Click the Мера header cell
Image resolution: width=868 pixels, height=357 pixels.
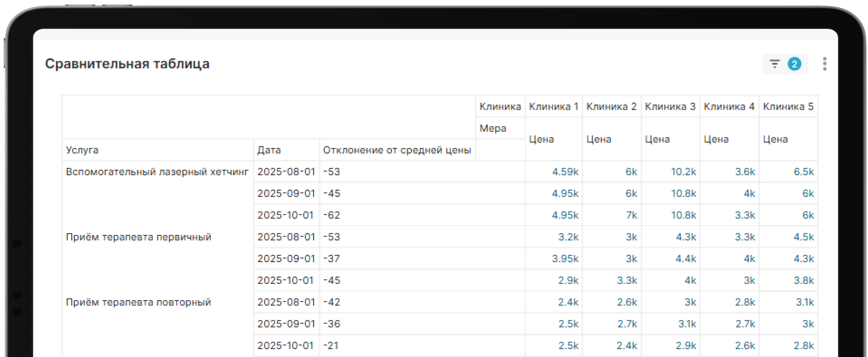point(493,128)
